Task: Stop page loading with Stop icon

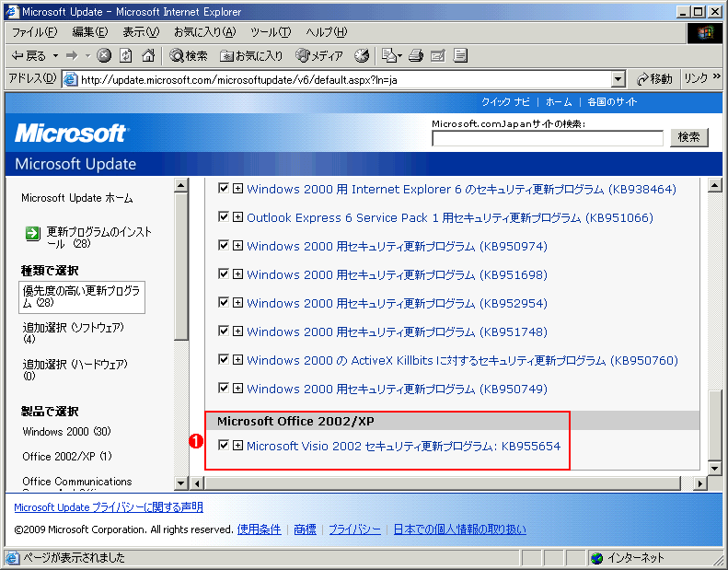Action: pos(104,56)
